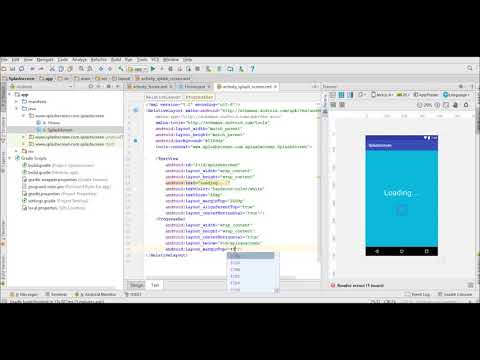Collapse the java folder arrow
The image size is (480, 360).
pyautogui.click(x=16, y=109)
